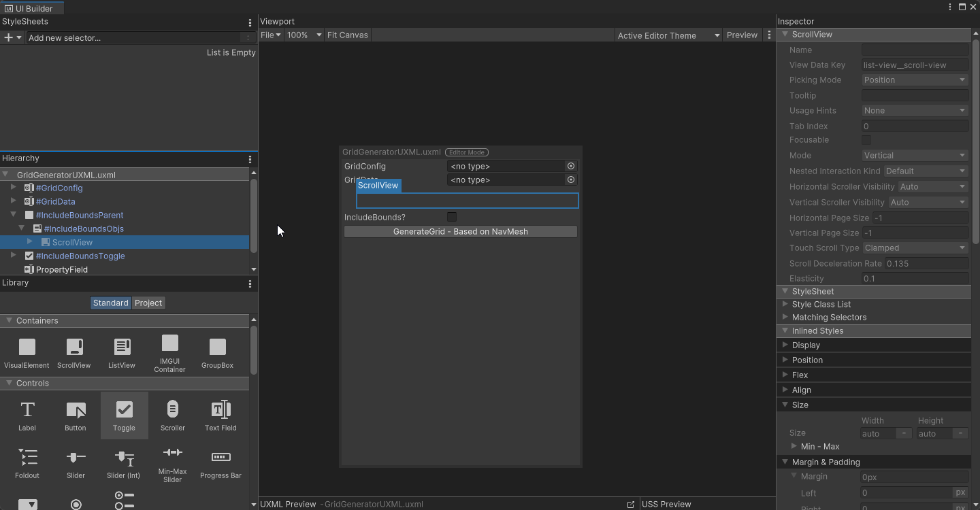980x510 pixels.
Task: Select the Button control icon
Action: click(x=76, y=410)
